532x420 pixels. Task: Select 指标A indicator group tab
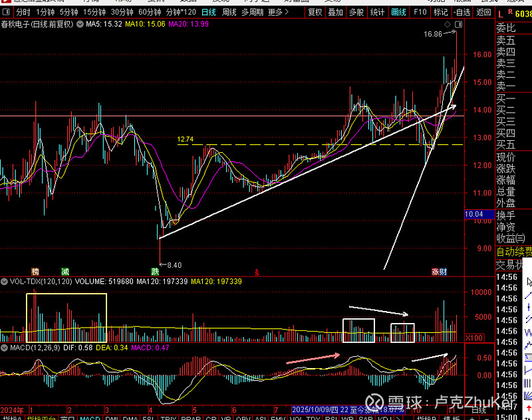point(11,417)
